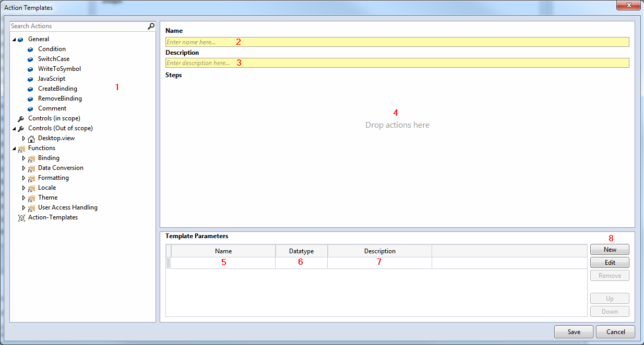Click the General cube icon
Screen dimensions: 644x345
click(x=20, y=39)
